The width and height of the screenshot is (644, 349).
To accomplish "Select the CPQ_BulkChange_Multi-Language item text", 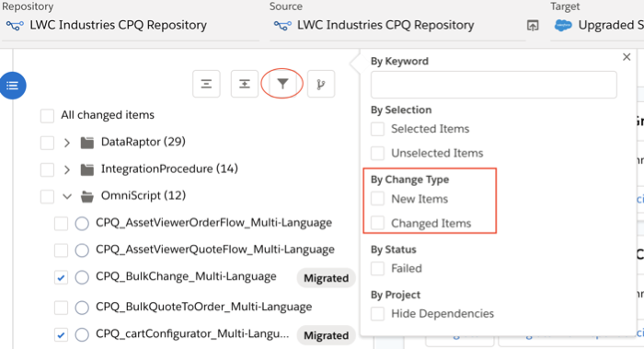I will click(186, 276).
